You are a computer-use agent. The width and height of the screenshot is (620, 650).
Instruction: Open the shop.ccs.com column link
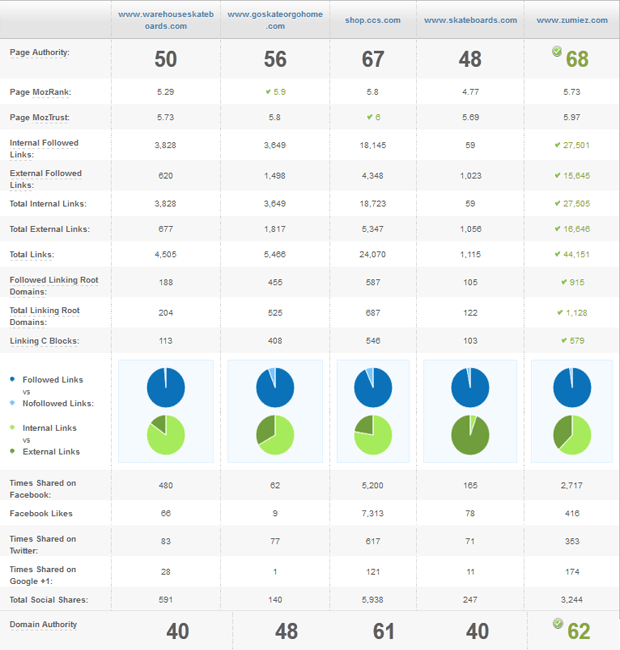click(373, 20)
